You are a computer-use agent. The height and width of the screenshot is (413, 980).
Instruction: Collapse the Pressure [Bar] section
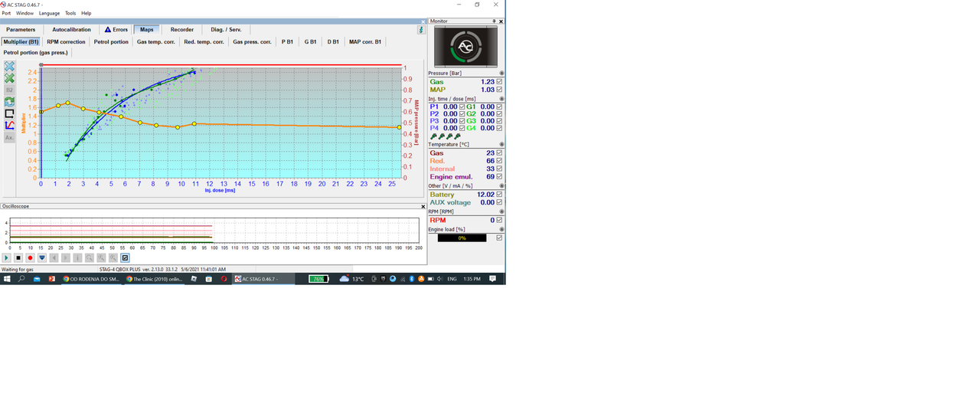tap(501, 73)
